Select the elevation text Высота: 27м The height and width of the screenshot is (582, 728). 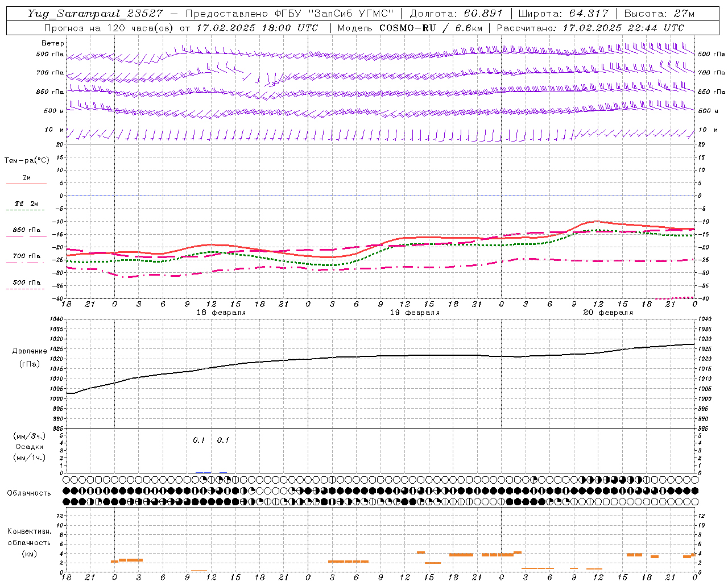[x=659, y=14]
